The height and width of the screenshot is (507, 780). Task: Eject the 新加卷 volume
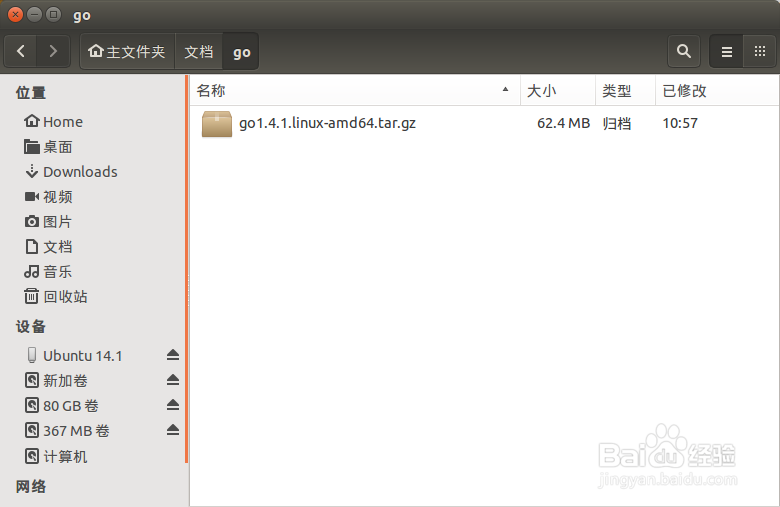pyautogui.click(x=173, y=380)
